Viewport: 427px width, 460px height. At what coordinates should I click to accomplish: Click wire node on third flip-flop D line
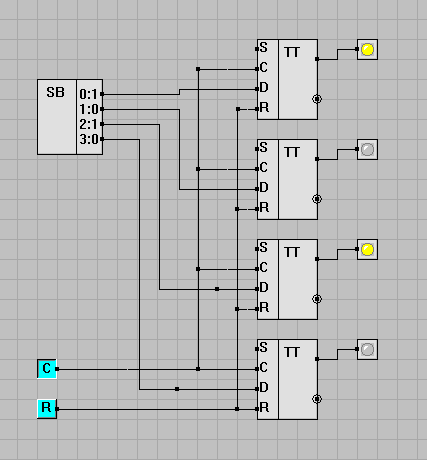[x=217, y=289]
